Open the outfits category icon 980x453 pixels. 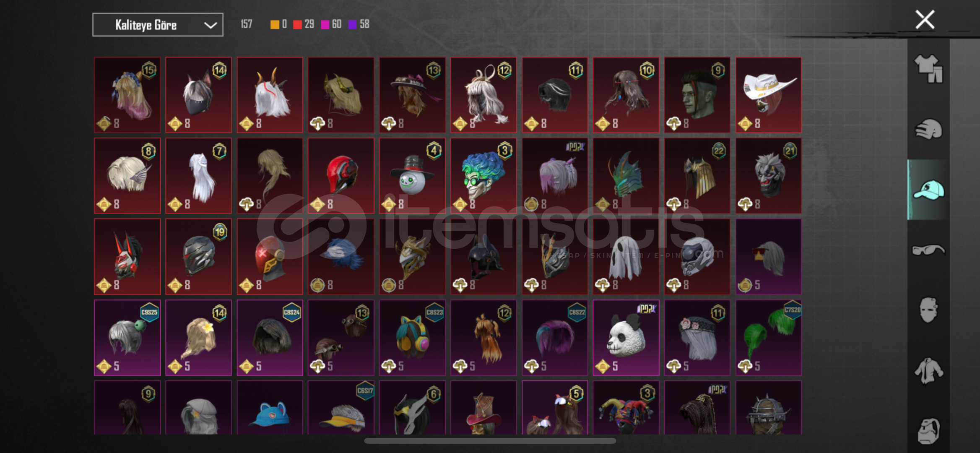coord(928,69)
